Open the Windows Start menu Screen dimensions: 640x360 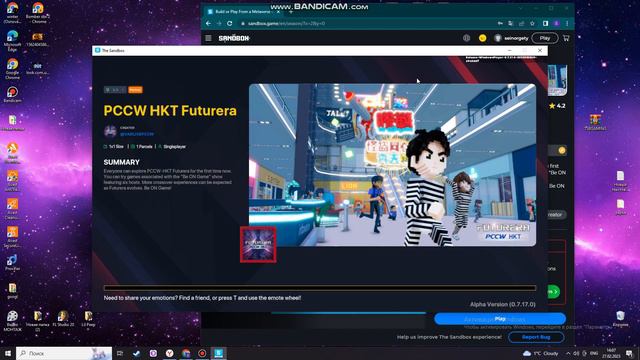point(7,353)
